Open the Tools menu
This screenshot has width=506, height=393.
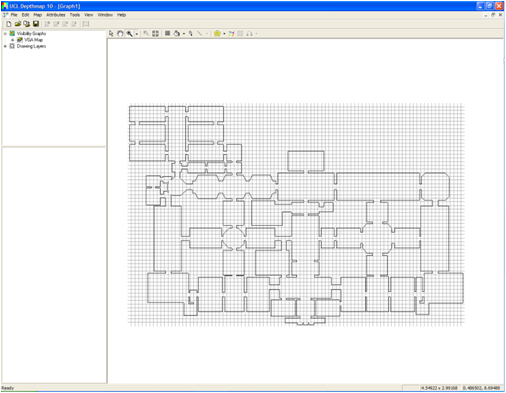75,15
